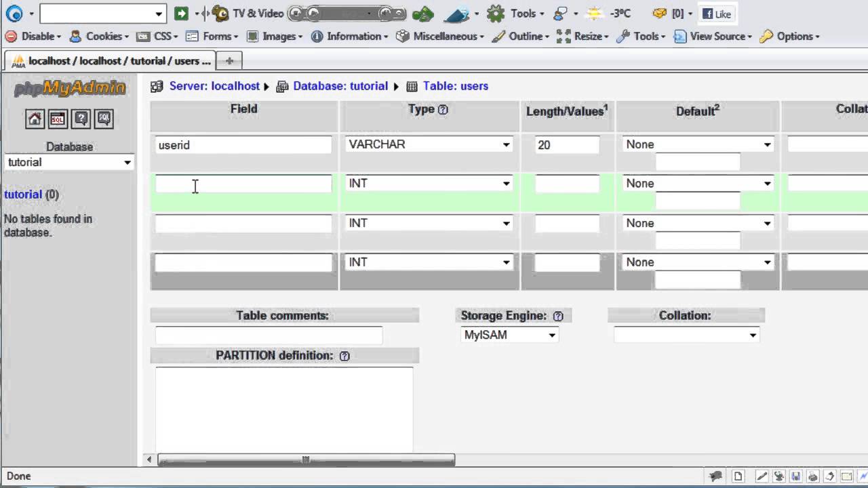Click the Table: users breadcrumb link
This screenshot has height=488, width=868.
click(456, 86)
